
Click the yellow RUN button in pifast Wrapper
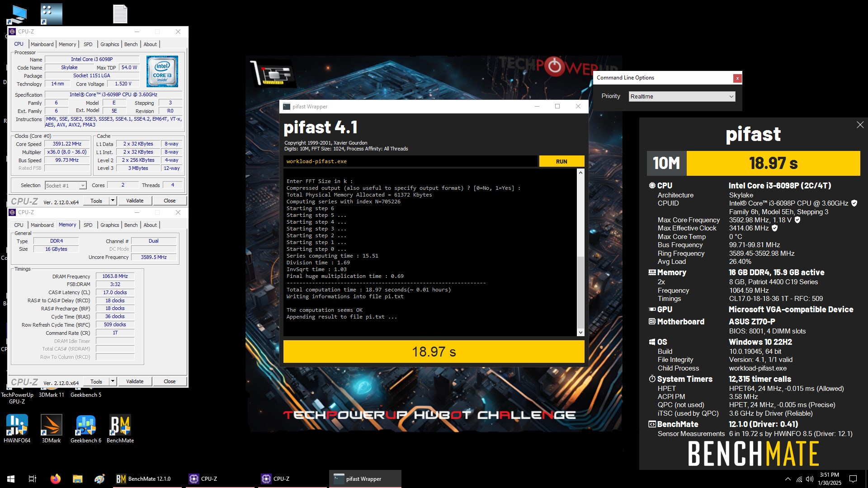point(561,161)
